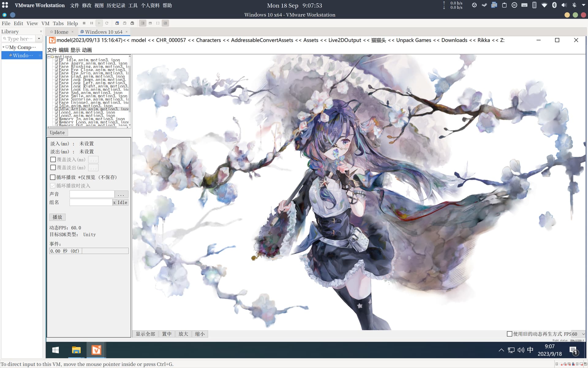This screenshot has height=368, width=588.
Task: Click the clipboard icon in the top panel
Action: point(504,5)
